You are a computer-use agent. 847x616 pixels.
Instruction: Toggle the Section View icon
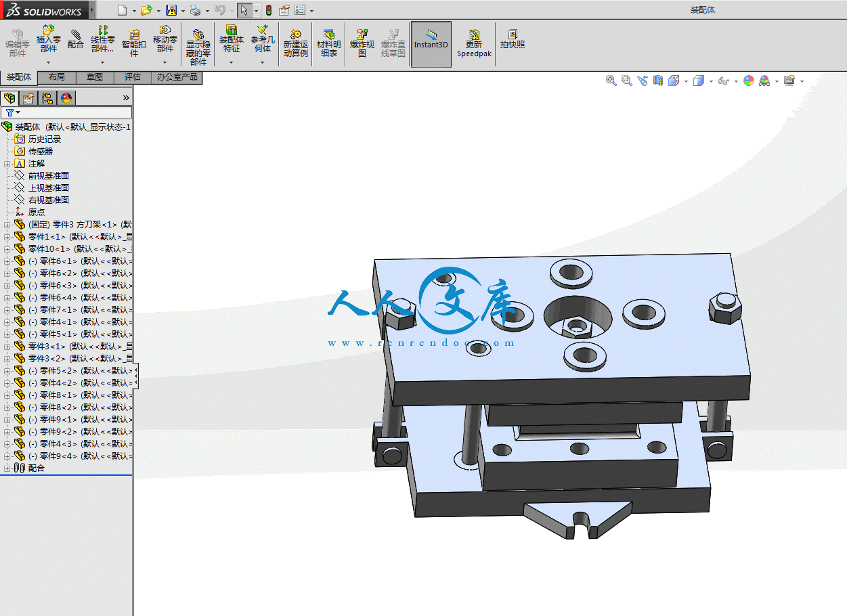point(658,81)
